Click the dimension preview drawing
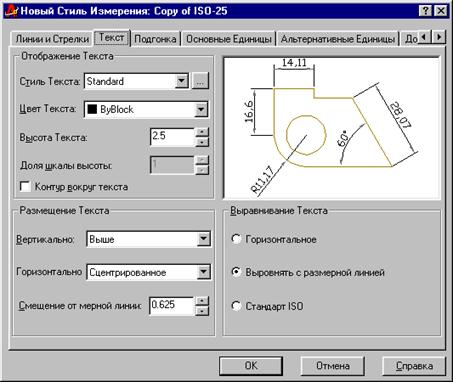This screenshot has width=453, height=382. tap(332, 128)
